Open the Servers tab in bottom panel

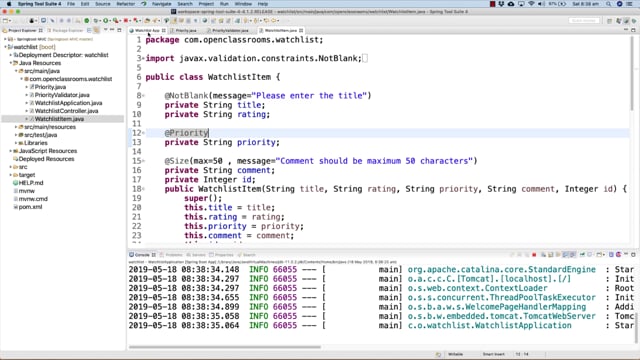pos(199,255)
